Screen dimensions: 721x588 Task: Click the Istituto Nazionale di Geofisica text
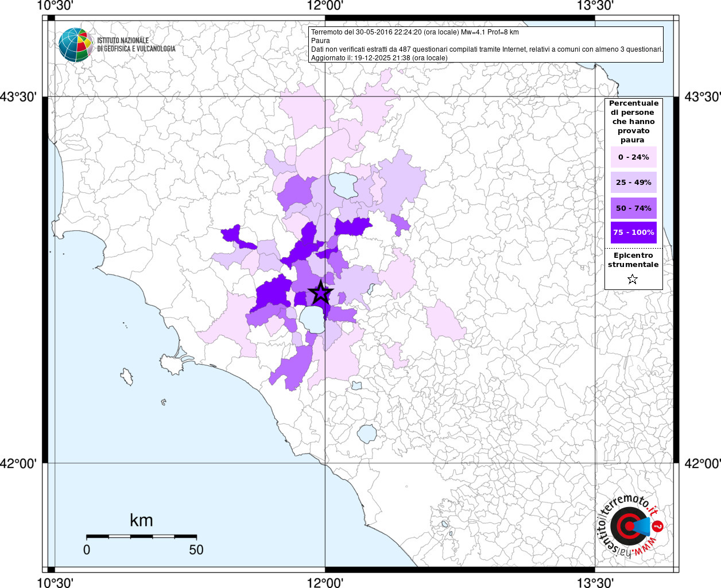(136, 45)
